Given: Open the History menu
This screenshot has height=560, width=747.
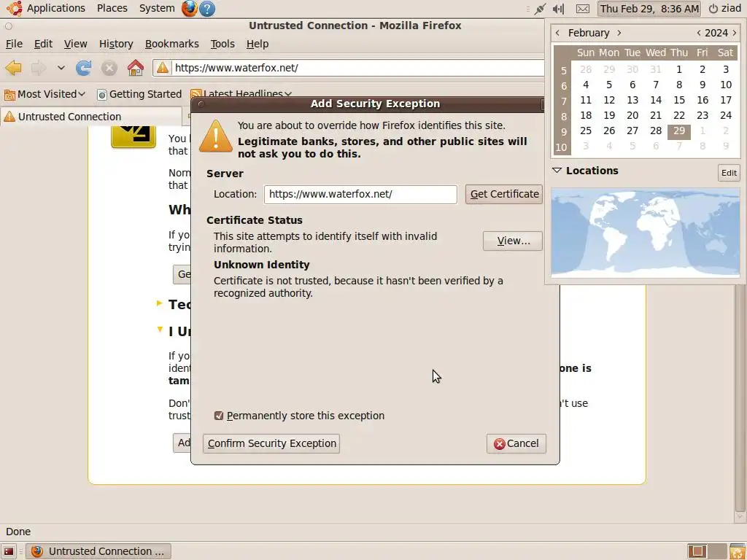Looking at the screenshot, I should point(116,44).
